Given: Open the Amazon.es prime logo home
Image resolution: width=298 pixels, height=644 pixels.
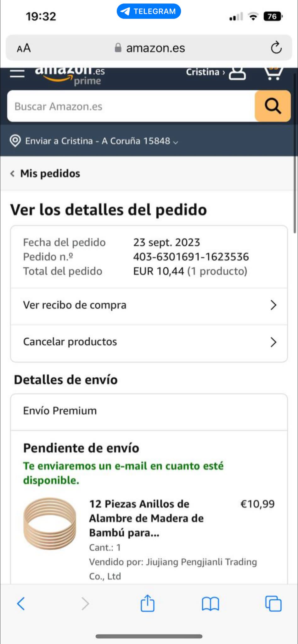Looking at the screenshot, I should click(x=70, y=75).
